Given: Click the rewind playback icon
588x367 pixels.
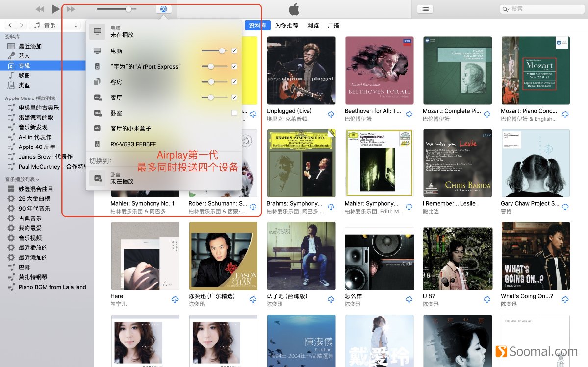Looking at the screenshot, I should click(x=39, y=8).
